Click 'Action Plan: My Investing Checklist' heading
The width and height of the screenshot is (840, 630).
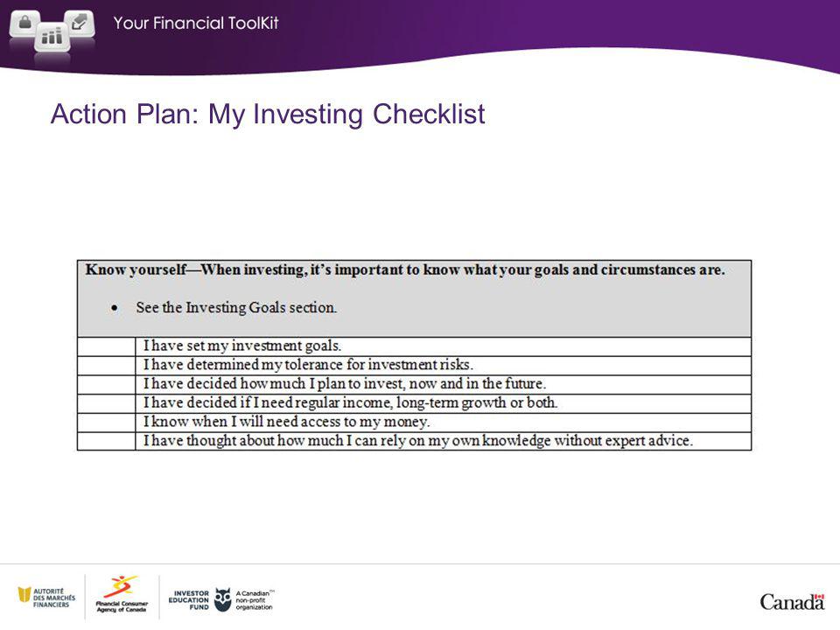pos(268,114)
